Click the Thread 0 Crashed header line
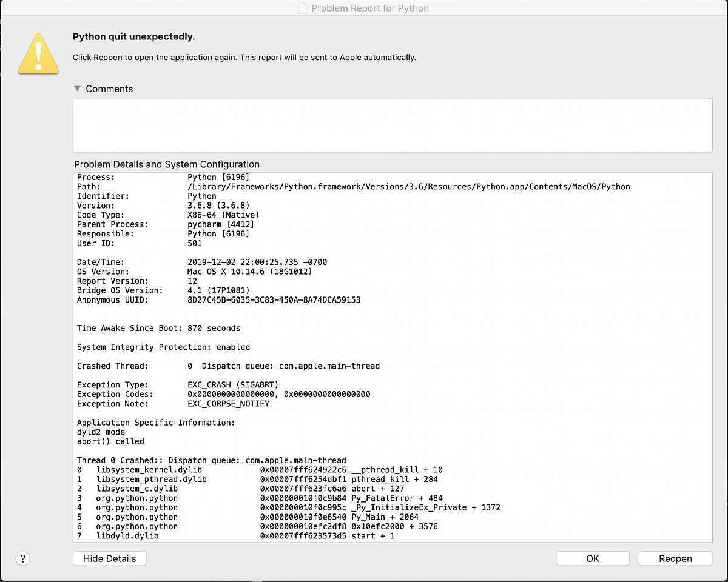This screenshot has width=728, height=582. 211,460
